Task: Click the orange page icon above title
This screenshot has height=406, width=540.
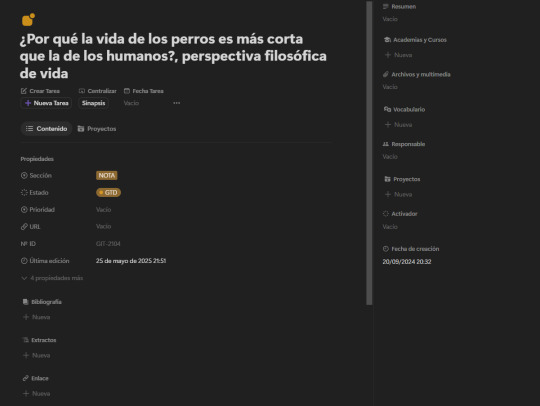Action: [28, 20]
